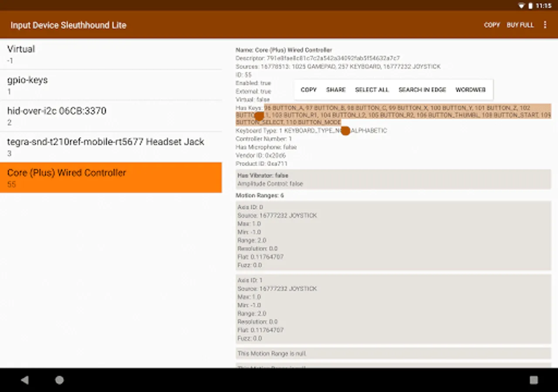Click the Axis ID: 0 entry
The image size is (558, 392).
click(250, 207)
